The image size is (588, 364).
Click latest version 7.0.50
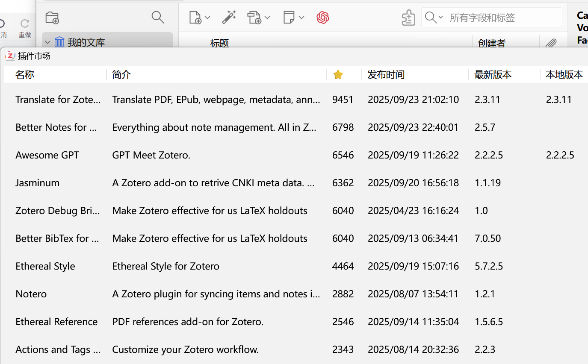[488, 238]
